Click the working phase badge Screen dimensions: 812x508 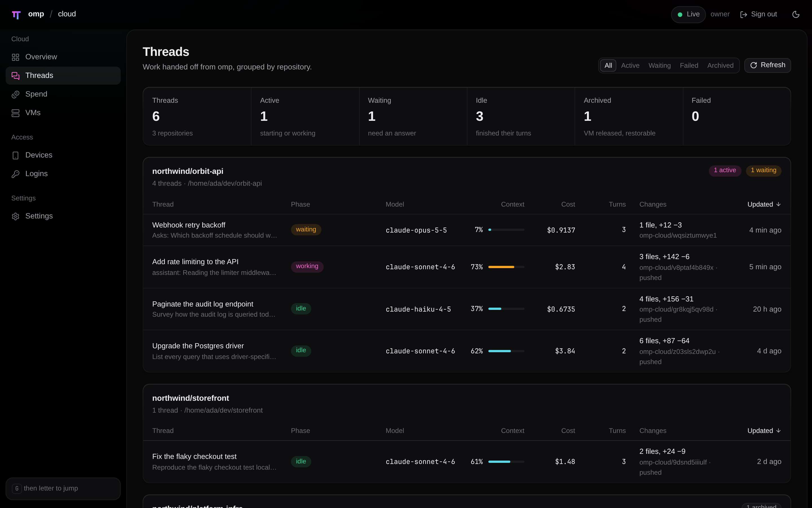pyautogui.click(x=307, y=266)
